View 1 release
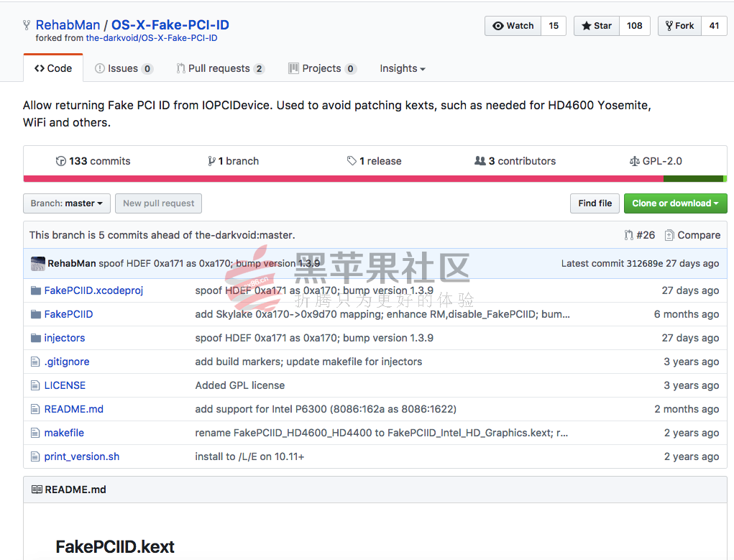734x560 pixels. pos(374,161)
